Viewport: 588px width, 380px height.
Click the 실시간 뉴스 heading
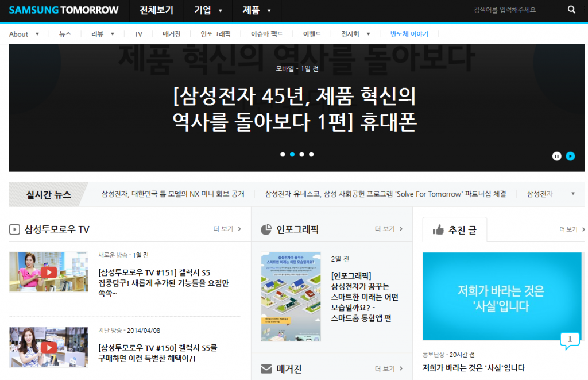click(x=48, y=194)
